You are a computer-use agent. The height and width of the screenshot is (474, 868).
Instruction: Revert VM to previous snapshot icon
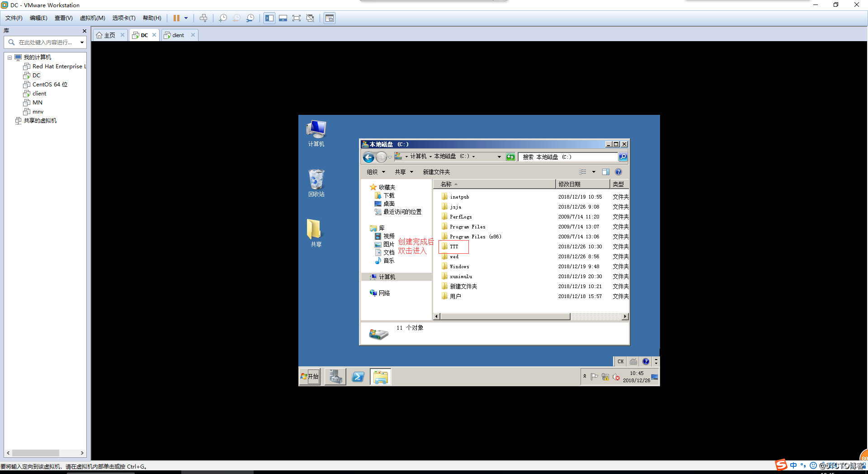pyautogui.click(x=236, y=18)
